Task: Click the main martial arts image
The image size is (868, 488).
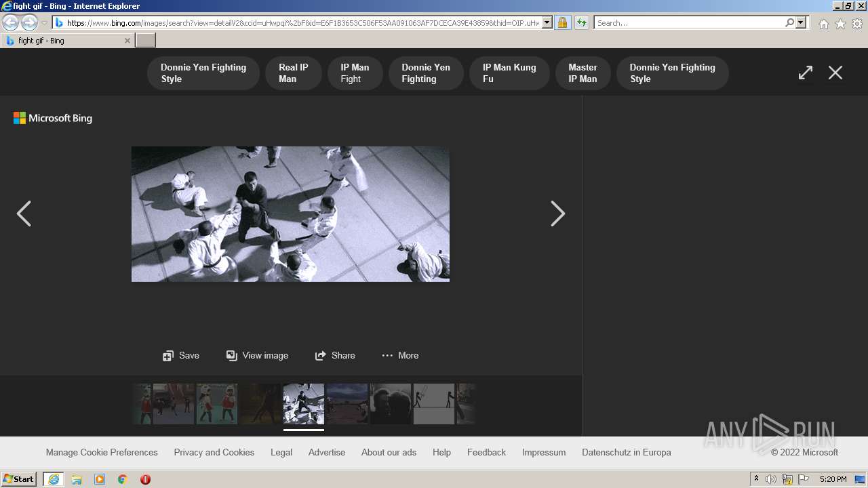Action: (290, 214)
